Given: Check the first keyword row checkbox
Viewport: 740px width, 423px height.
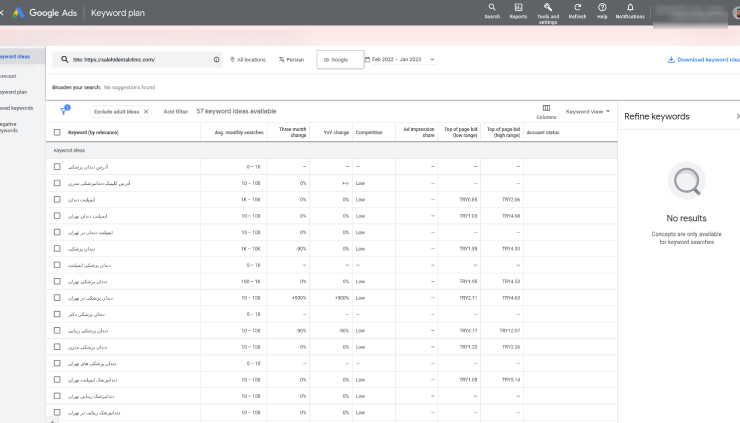Looking at the screenshot, I should pos(57,167).
